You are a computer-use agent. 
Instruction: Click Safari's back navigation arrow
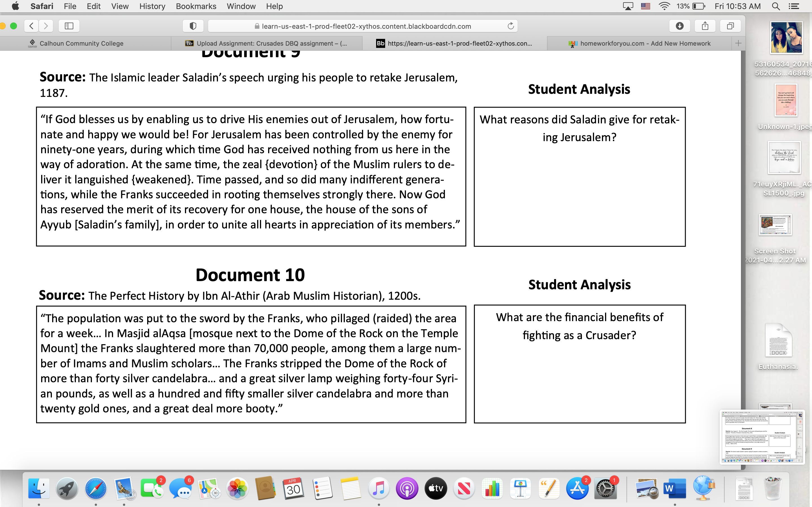click(32, 26)
